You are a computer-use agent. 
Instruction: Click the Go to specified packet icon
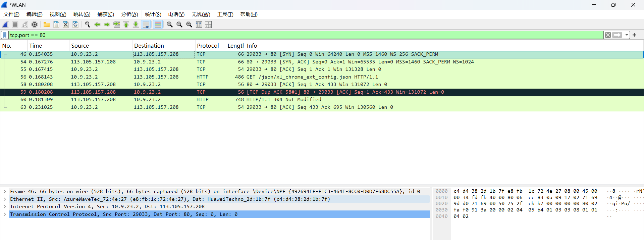117,25
